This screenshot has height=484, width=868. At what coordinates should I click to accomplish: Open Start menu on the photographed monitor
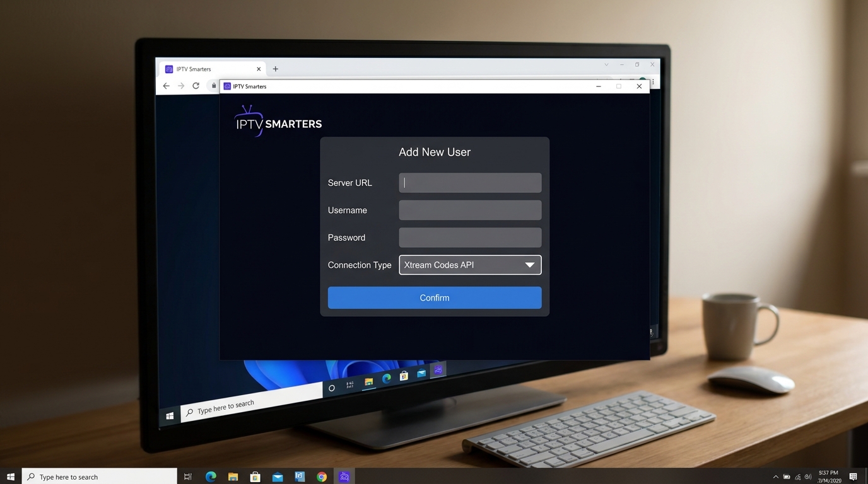point(170,416)
